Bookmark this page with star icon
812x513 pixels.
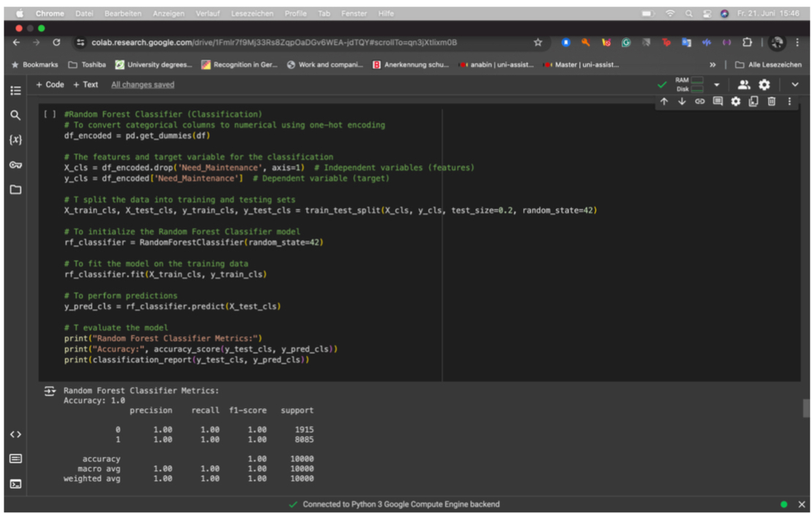coord(537,43)
